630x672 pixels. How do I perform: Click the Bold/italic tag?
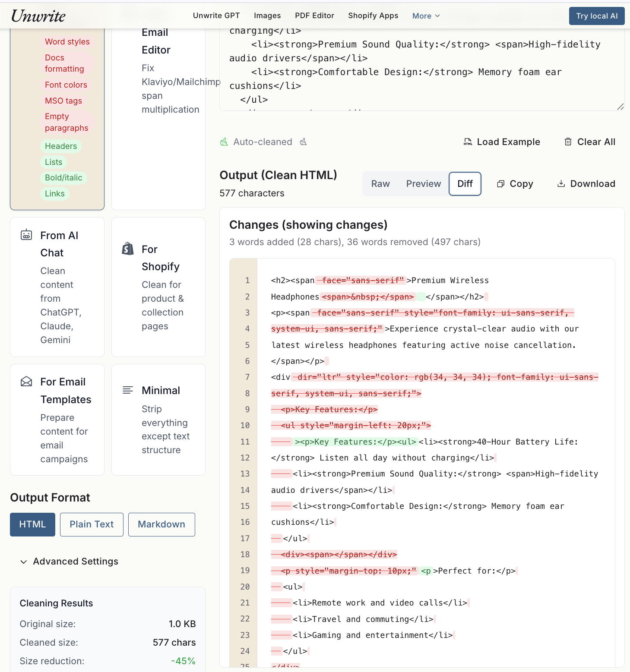click(x=63, y=177)
